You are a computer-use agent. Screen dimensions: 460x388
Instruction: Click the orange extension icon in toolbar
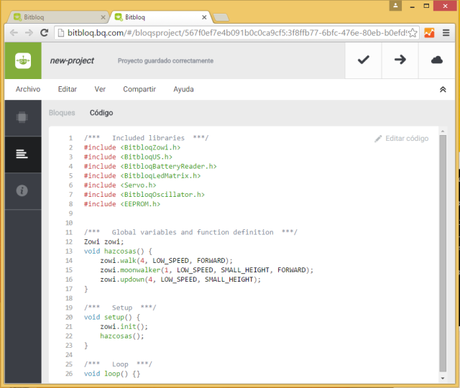pyautogui.click(x=429, y=33)
